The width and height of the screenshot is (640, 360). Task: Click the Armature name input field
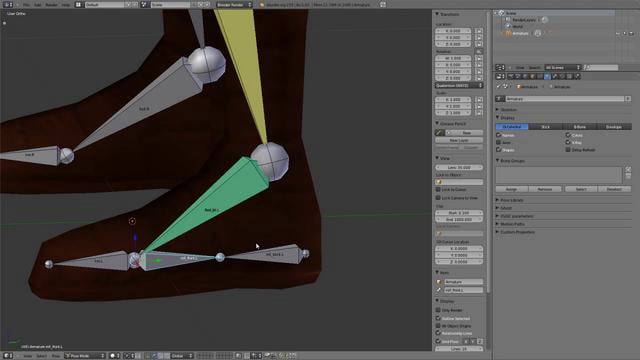tap(564, 99)
